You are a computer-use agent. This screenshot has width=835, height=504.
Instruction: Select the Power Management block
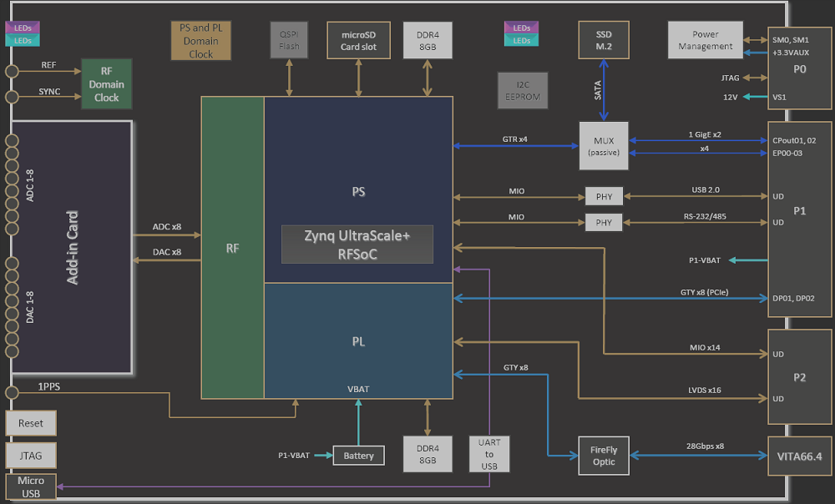pyautogui.click(x=706, y=40)
